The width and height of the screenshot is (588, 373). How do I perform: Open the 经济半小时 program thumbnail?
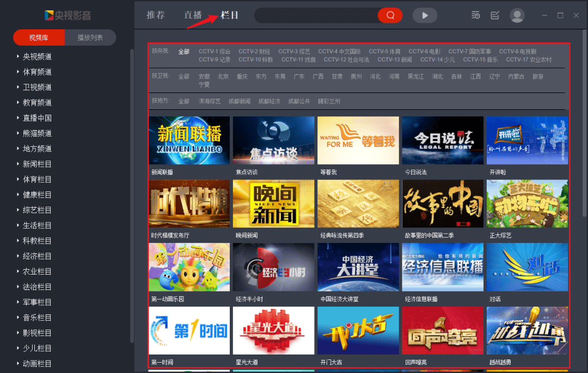coord(274,267)
